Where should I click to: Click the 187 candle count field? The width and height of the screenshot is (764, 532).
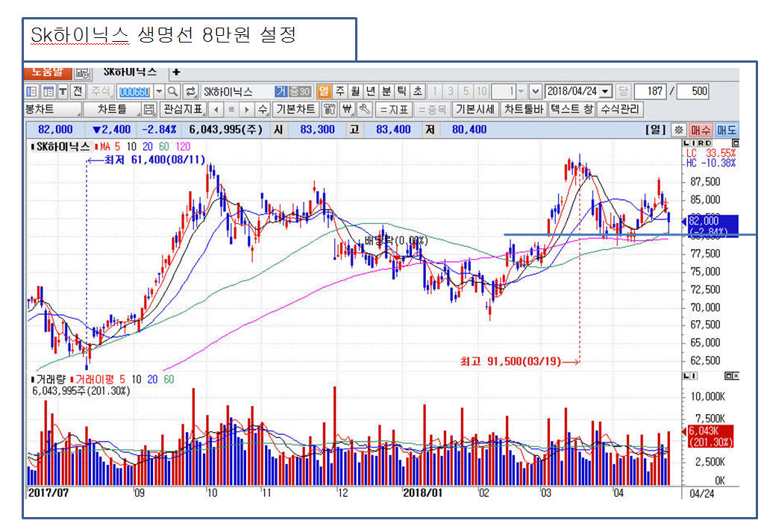click(652, 92)
